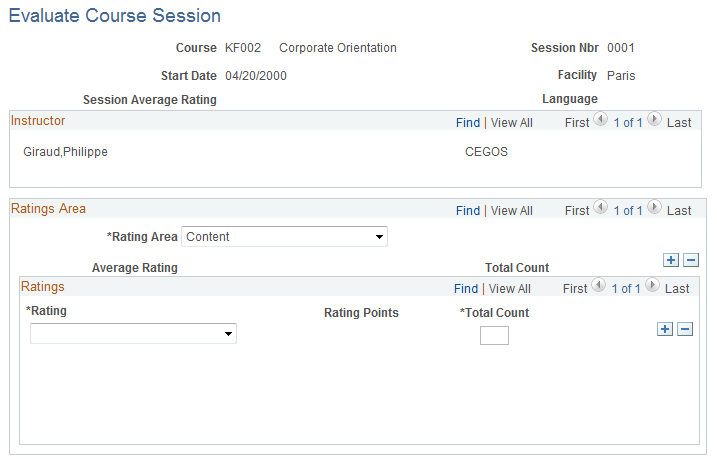Show previous row in Ratings grid
The width and height of the screenshot is (717, 459).
[x=600, y=287]
